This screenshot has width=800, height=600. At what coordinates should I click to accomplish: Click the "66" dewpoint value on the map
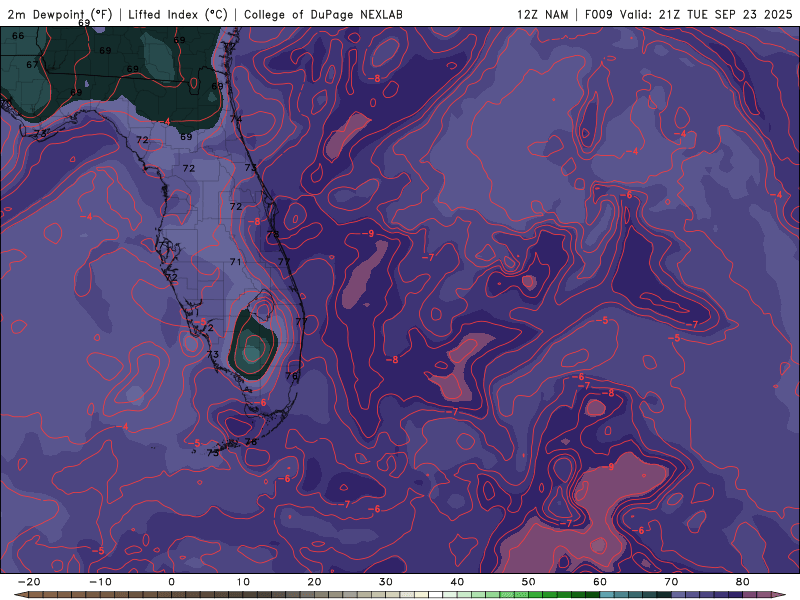pos(18,36)
